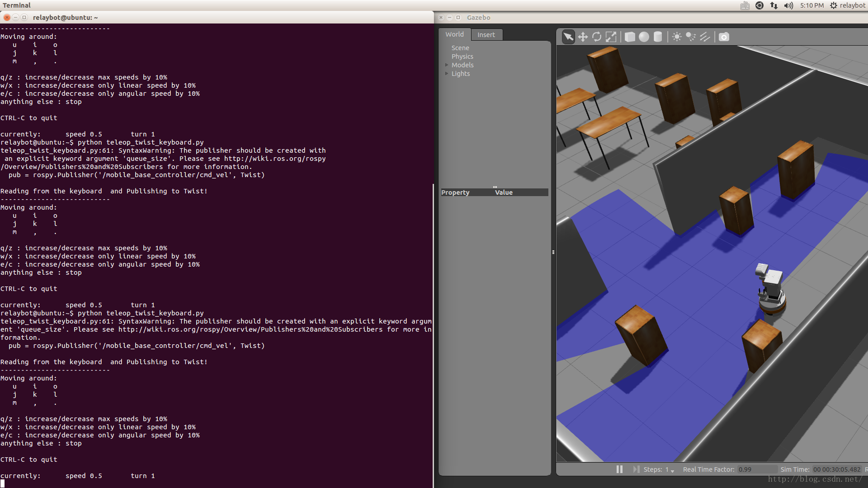Expand the Models tree item
Viewport: 868px width, 488px height.
click(447, 65)
